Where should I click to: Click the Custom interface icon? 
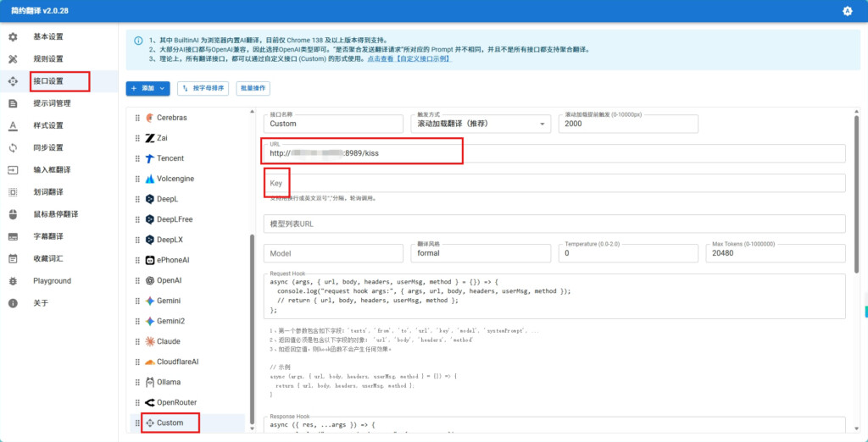pos(149,423)
